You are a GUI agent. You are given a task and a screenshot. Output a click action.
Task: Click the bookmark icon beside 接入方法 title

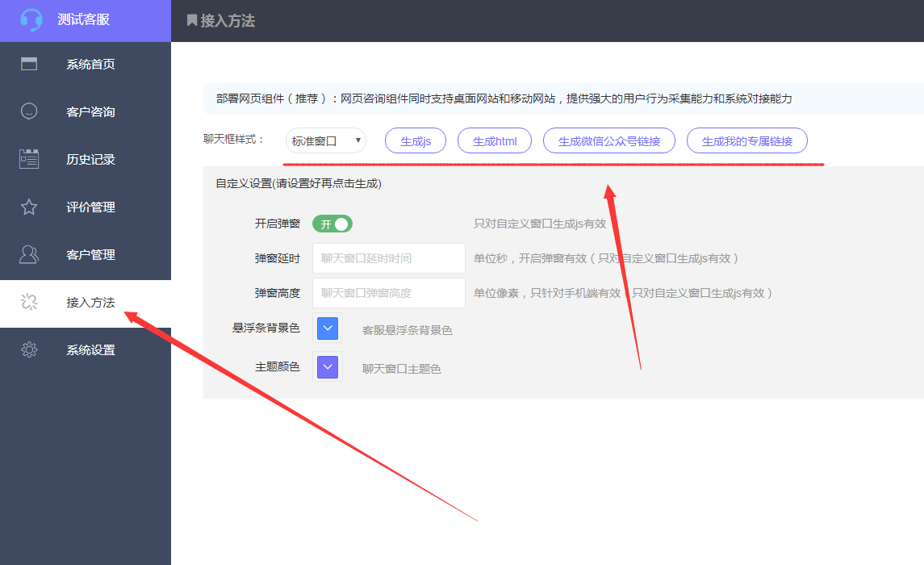tap(191, 21)
